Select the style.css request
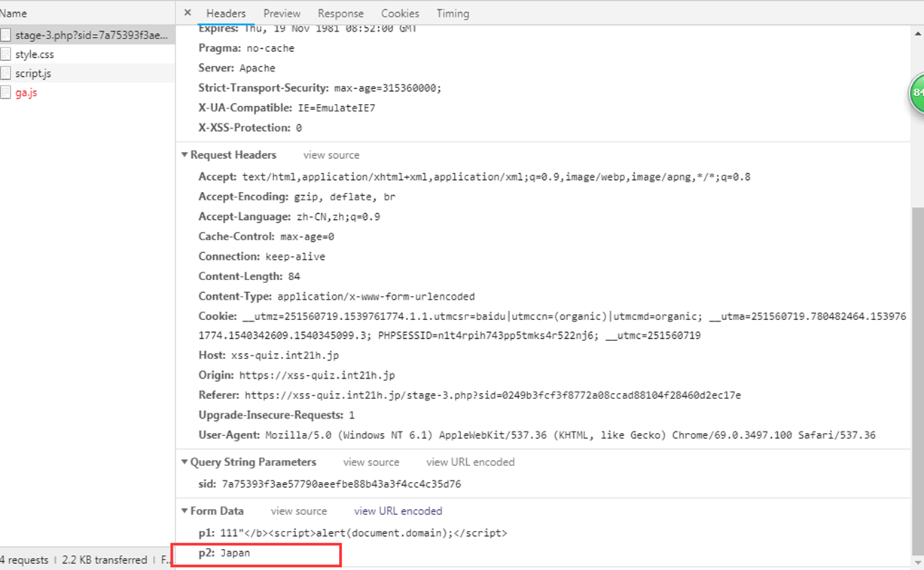The width and height of the screenshot is (924, 570). point(87,54)
